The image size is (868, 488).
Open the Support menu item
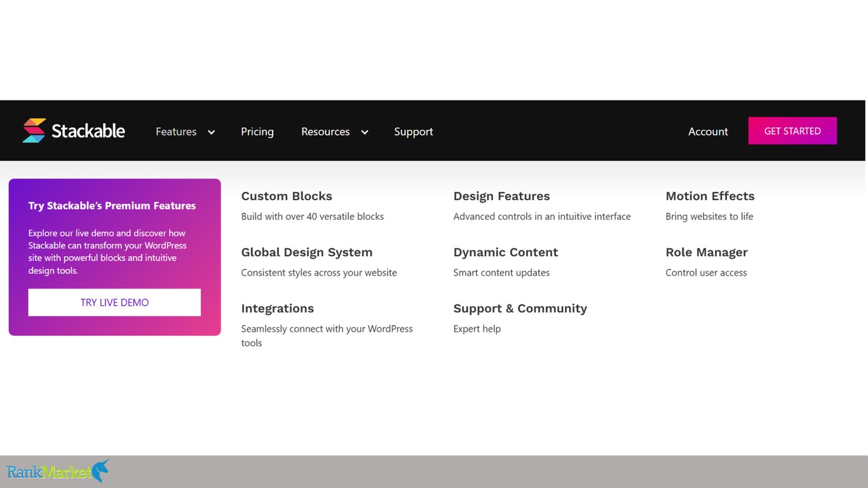point(414,132)
